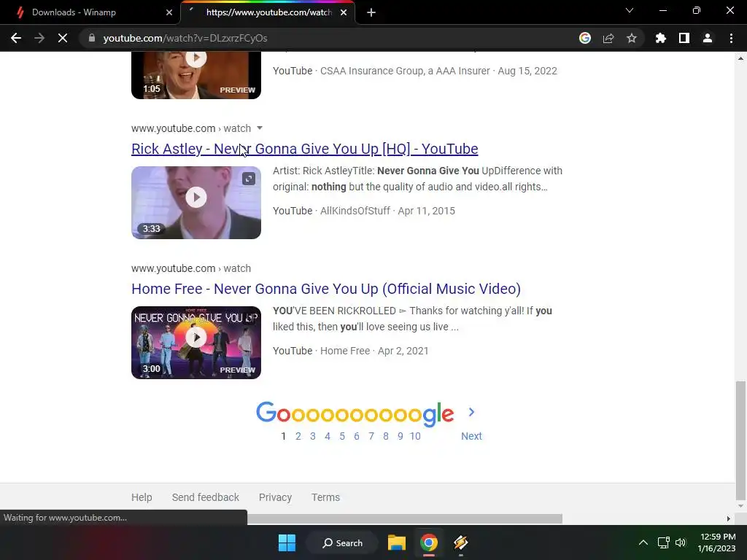The image size is (747, 560).
Task: Select the youtube.com/watch tab
Action: click(x=268, y=12)
